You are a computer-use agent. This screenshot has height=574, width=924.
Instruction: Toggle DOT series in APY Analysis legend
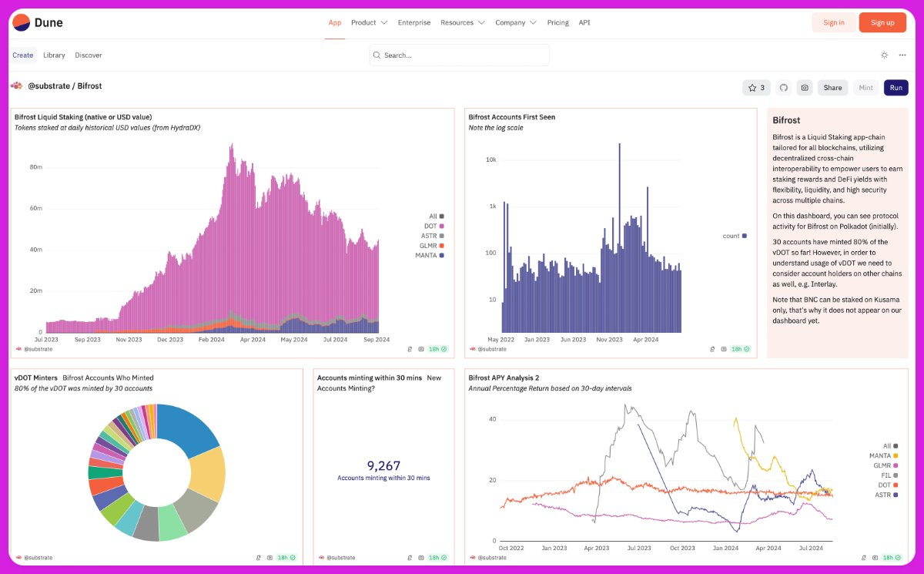click(889, 485)
